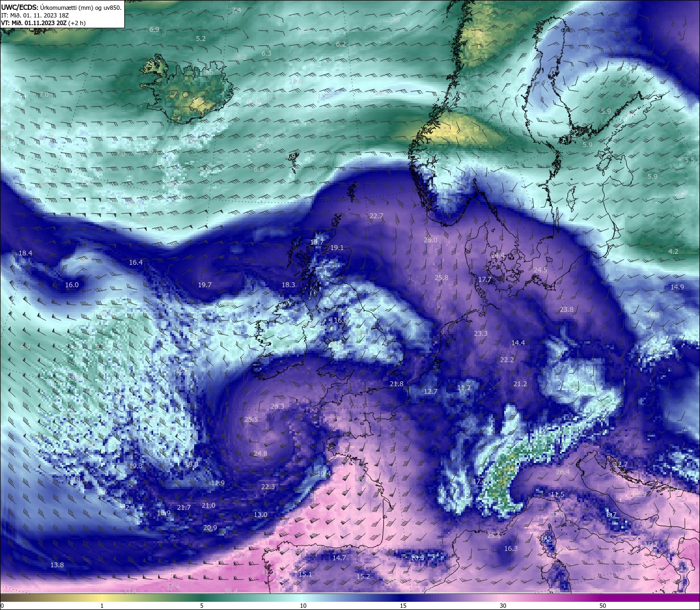Click the 25.5 value in the cyclone
Screen dimensions: 700x610
pyautogui.click(x=251, y=420)
